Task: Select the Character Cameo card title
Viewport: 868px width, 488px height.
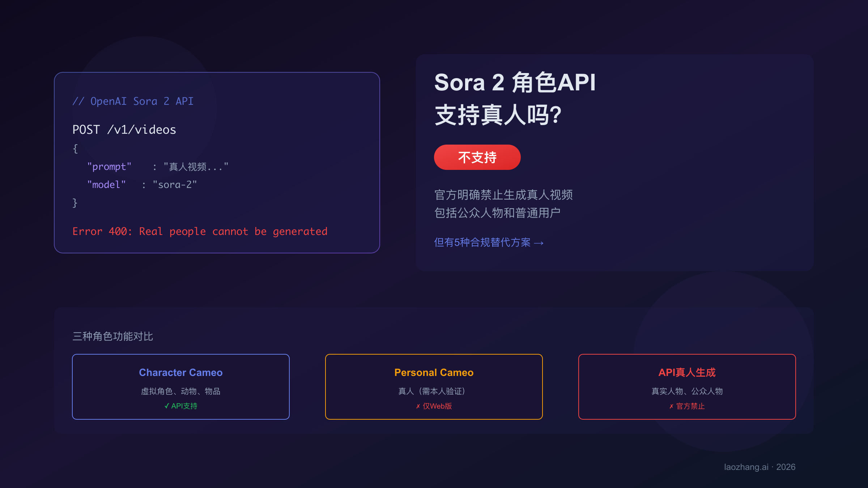Action: point(181,372)
